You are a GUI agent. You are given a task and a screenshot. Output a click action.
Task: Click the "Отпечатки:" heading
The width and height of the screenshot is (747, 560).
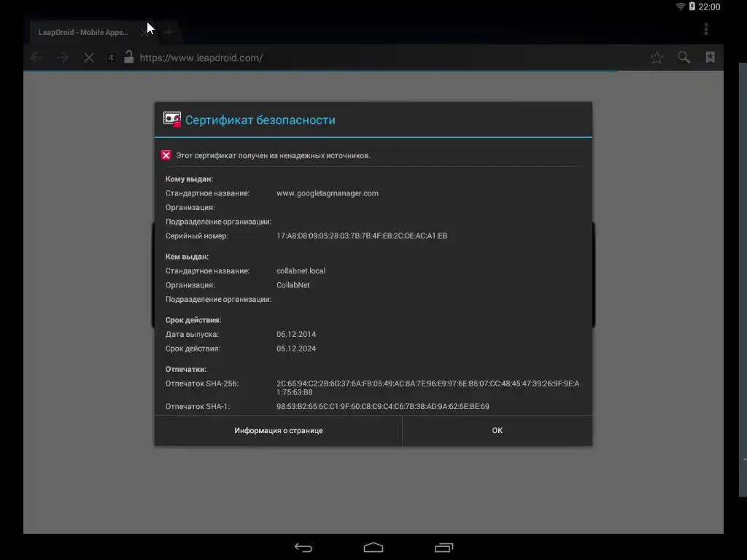(186, 370)
